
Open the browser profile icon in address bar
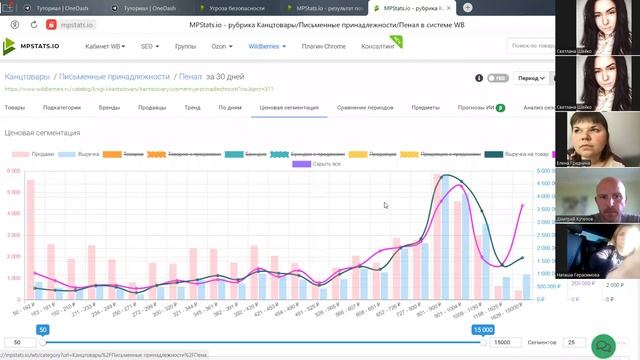[x=15, y=25]
